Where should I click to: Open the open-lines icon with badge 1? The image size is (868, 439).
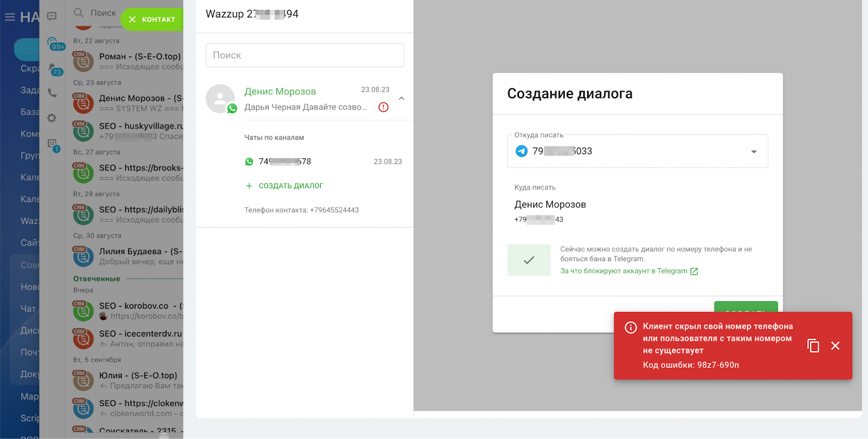53,144
